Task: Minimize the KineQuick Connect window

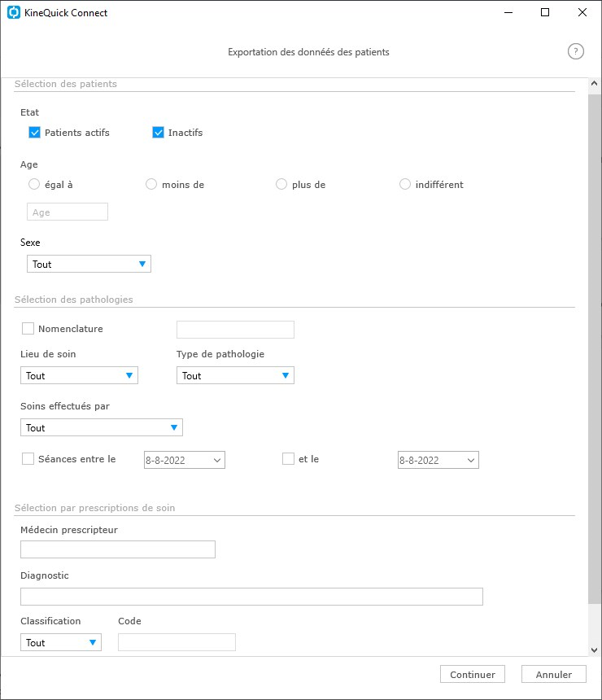Action: [x=508, y=12]
